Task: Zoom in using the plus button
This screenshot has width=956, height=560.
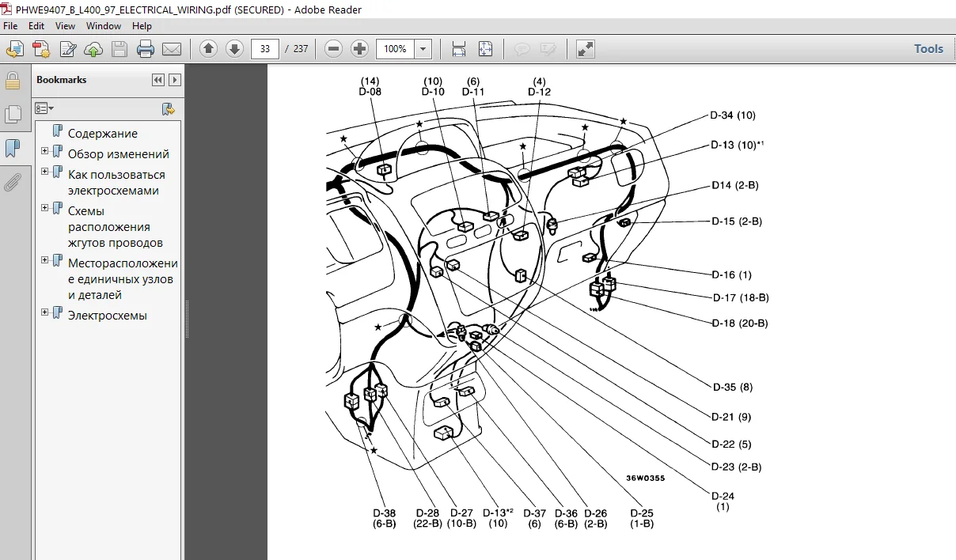Action: (x=360, y=49)
